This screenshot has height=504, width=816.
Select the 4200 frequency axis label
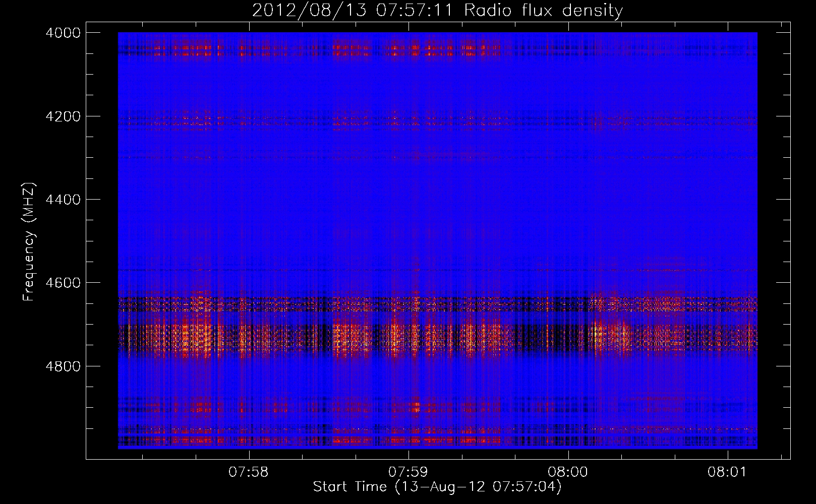63,116
